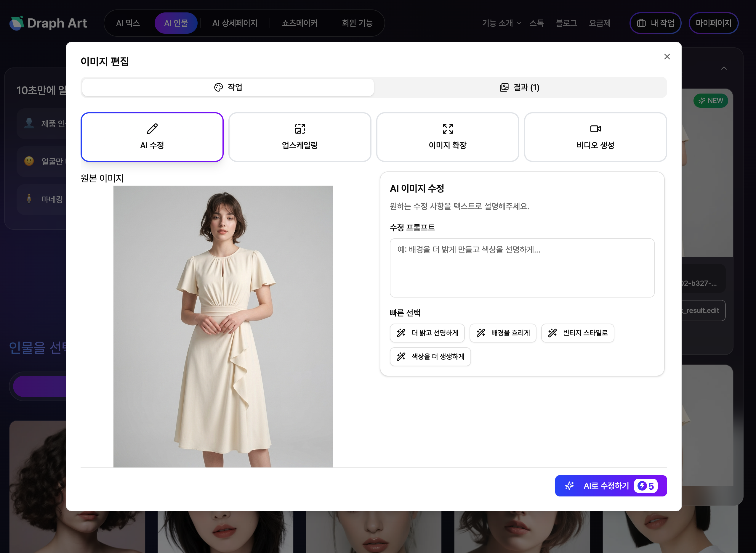Switch to the 결과 (1) tab

point(520,87)
